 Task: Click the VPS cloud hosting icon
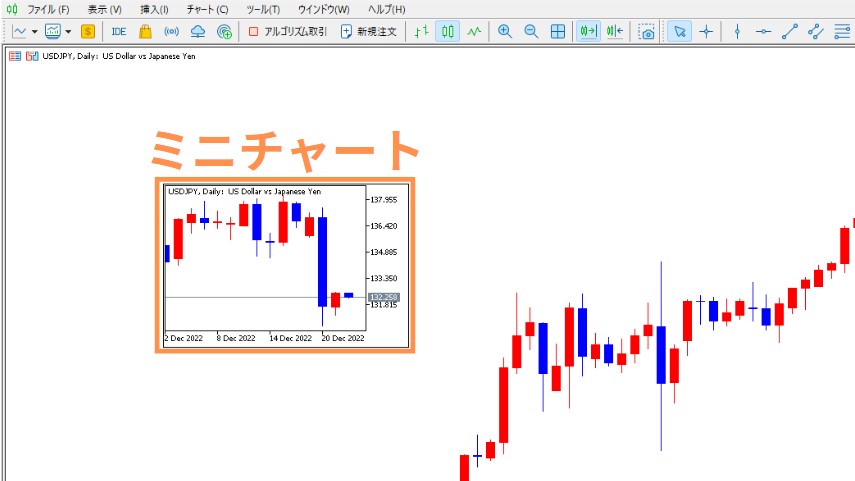198,32
